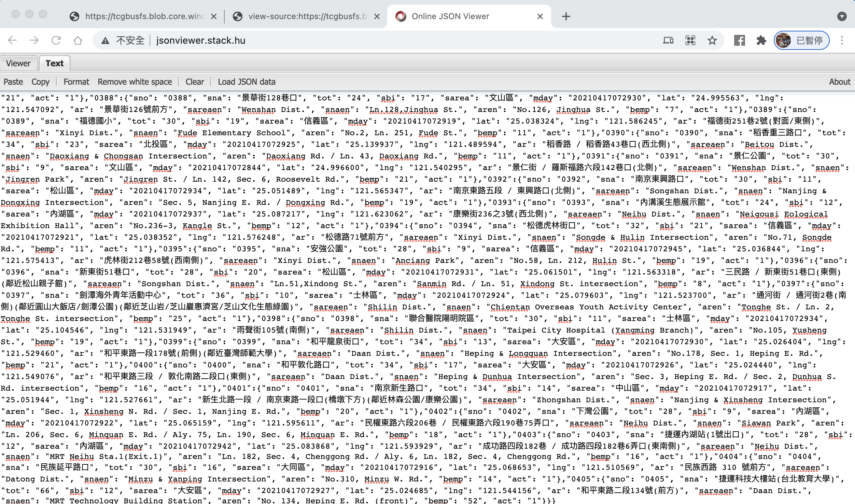The width and height of the screenshot is (855, 504).
Task: Click the text "Anciang Park"
Action: (425, 261)
